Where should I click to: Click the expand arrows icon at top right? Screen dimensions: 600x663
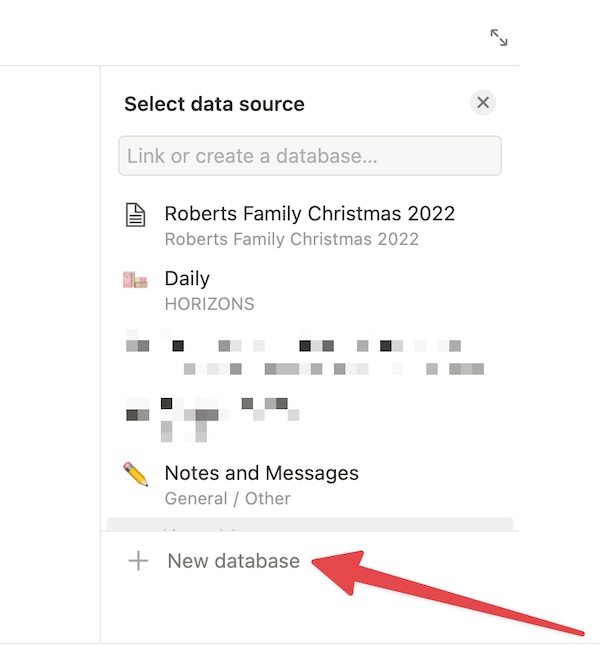click(x=499, y=37)
